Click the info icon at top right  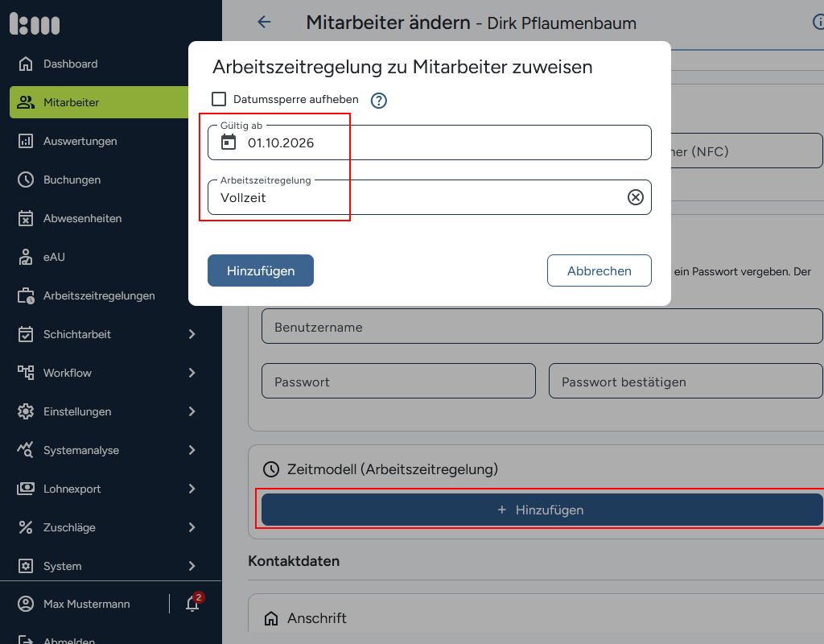click(x=818, y=22)
